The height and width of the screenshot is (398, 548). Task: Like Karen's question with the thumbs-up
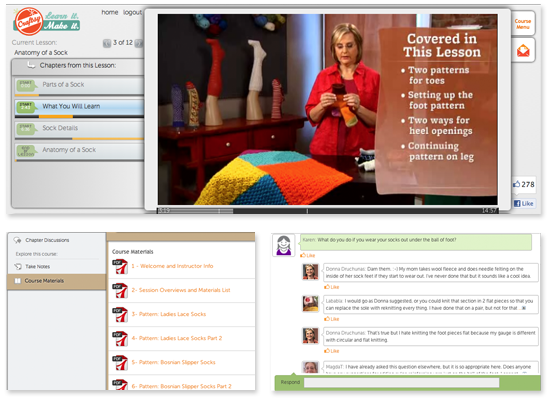click(308, 255)
